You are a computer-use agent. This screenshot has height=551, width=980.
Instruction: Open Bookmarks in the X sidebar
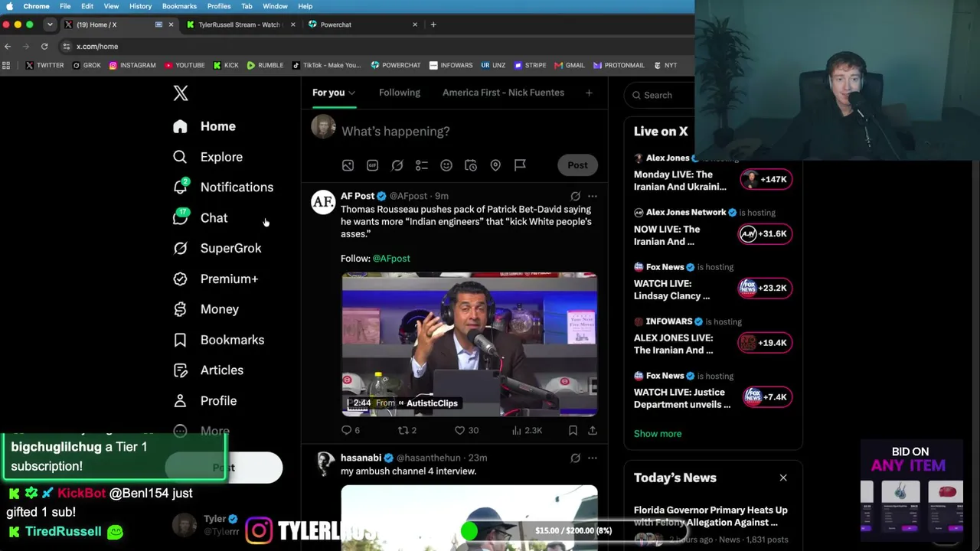point(219,340)
